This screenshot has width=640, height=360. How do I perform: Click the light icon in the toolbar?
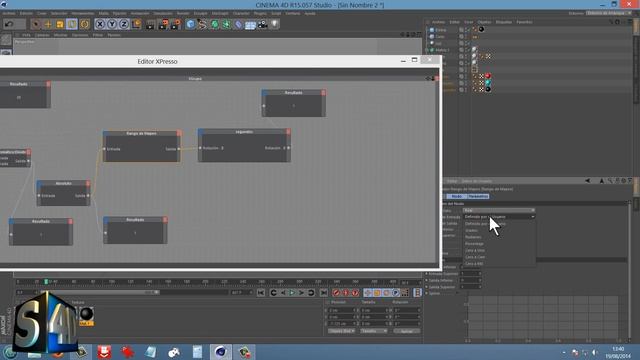coord(275,24)
